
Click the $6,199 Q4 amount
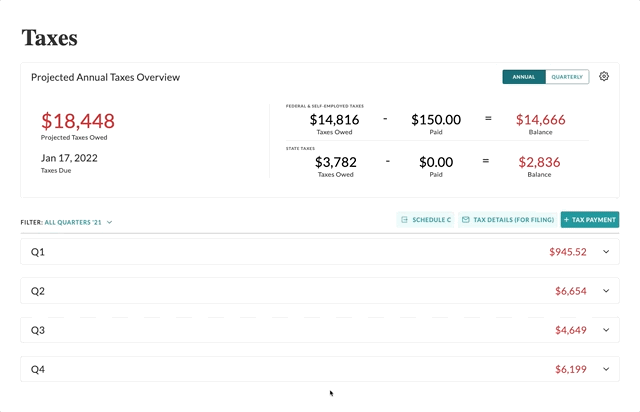point(571,369)
